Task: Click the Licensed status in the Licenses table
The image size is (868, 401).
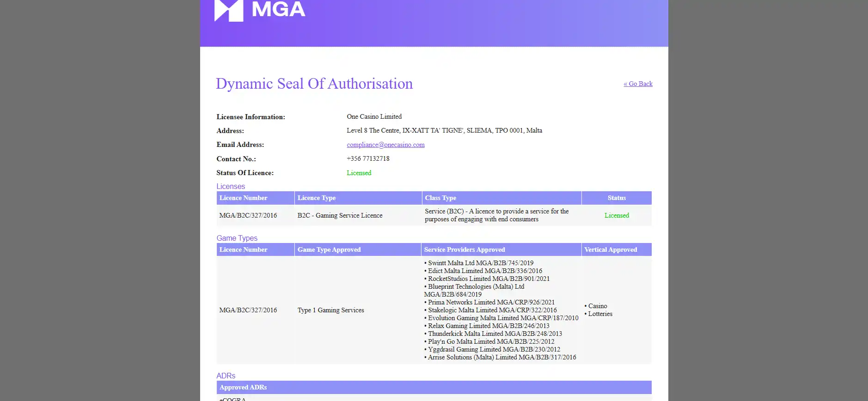Action: (x=617, y=215)
